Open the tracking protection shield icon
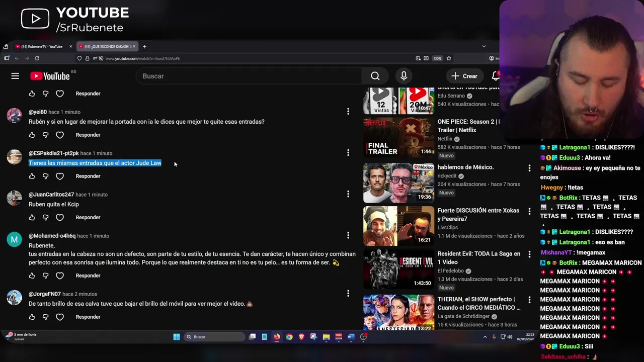This screenshot has height=362, width=644. pyautogui.click(x=79, y=58)
